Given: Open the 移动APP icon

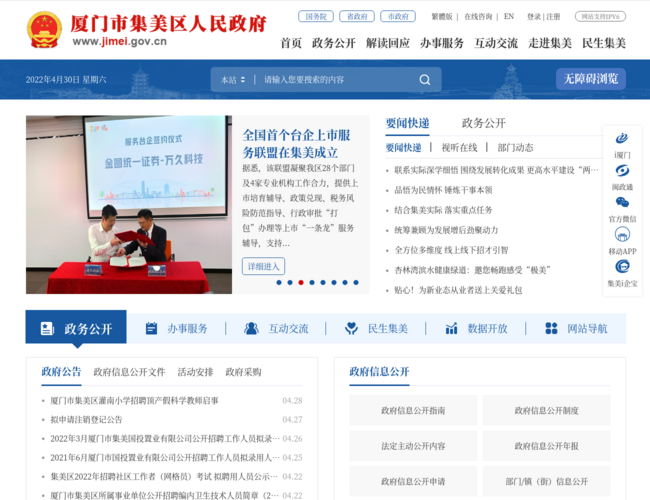Looking at the screenshot, I should click(622, 235).
